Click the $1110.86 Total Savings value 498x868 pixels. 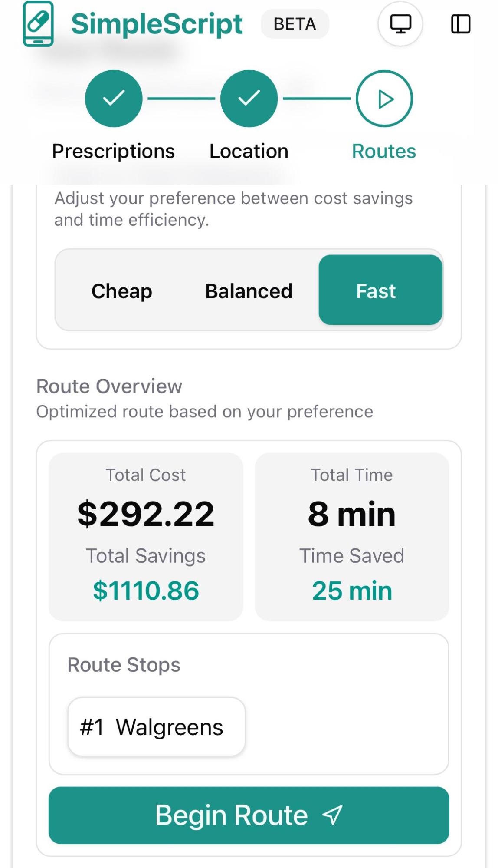pyautogui.click(x=146, y=591)
